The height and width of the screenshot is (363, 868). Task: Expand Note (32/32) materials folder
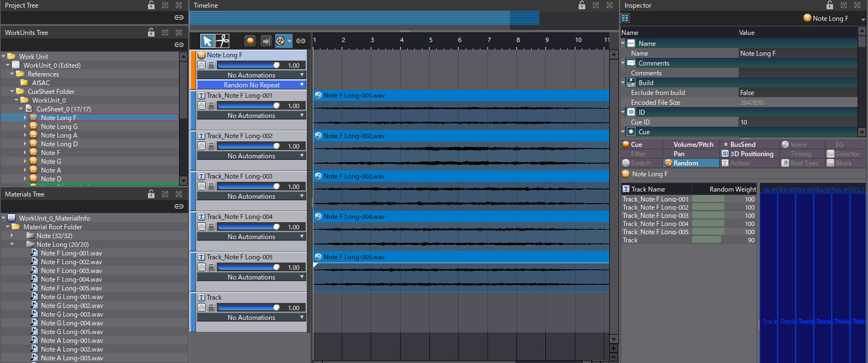coord(12,236)
